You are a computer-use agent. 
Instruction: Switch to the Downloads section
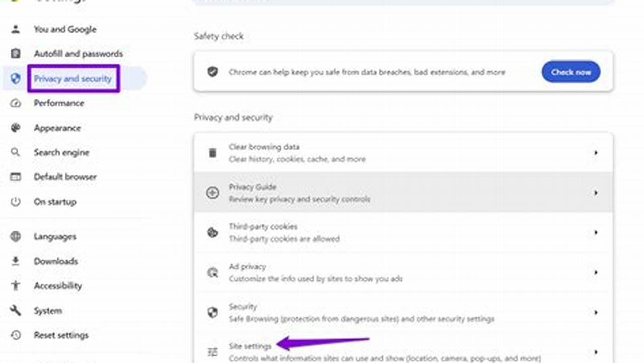pos(55,261)
